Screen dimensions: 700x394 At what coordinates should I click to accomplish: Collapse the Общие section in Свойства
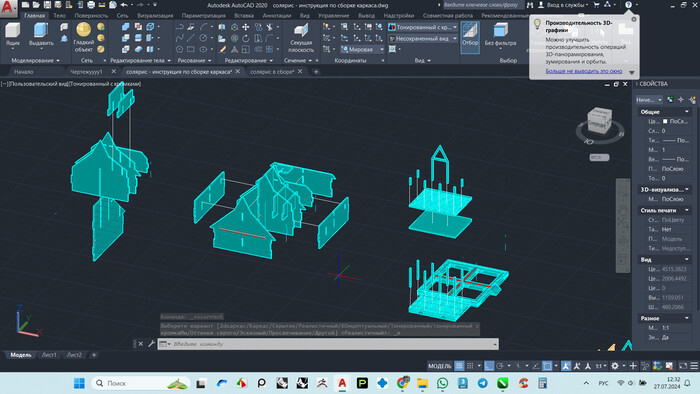click(687, 112)
